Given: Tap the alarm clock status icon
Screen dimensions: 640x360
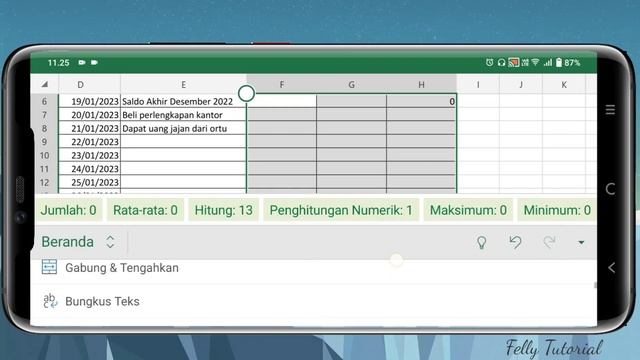Looking at the screenshot, I should pyautogui.click(x=489, y=62).
